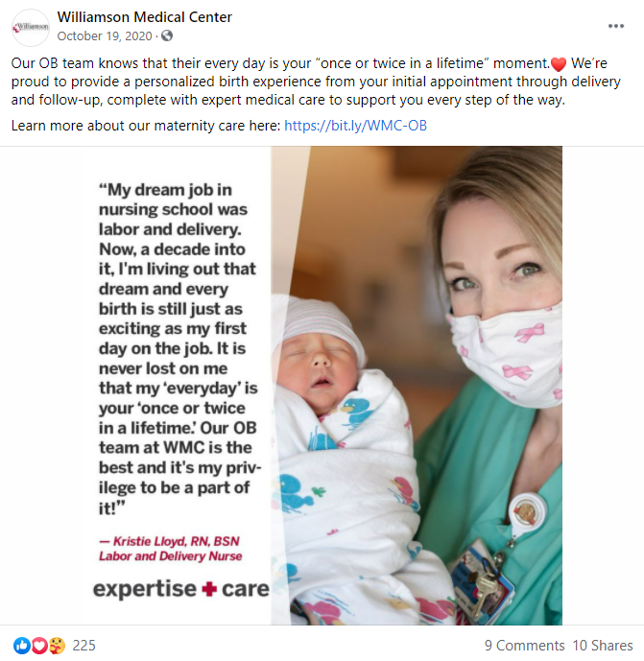Click the blue Like reaction icon
644x661 pixels.
coord(21,646)
